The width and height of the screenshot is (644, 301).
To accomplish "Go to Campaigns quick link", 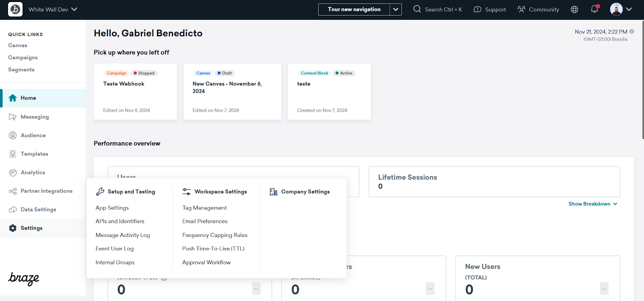I will [23, 58].
